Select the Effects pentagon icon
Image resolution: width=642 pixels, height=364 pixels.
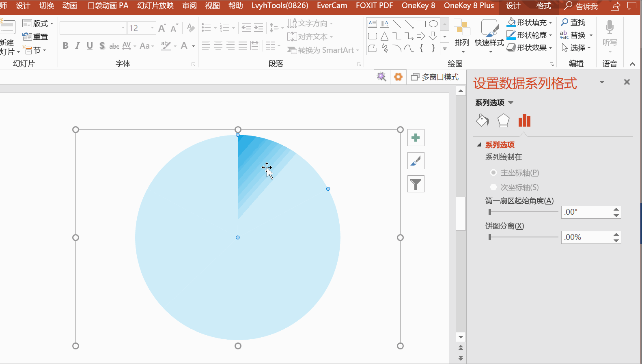(503, 121)
